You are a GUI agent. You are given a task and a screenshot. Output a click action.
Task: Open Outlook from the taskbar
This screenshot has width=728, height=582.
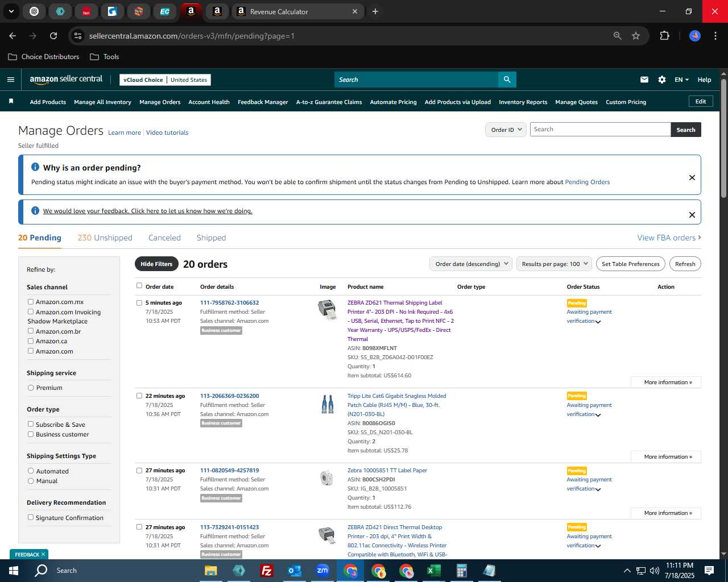294,571
